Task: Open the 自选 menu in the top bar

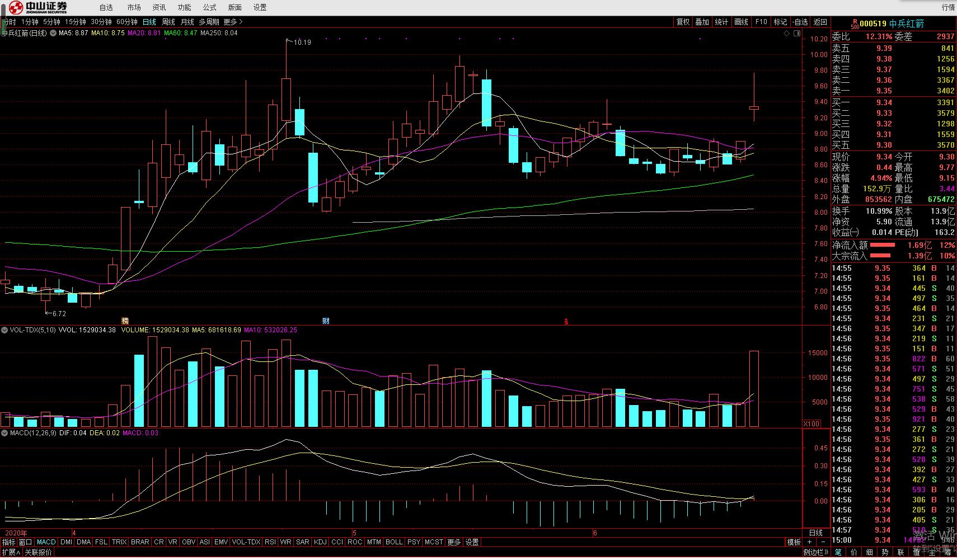Action: click(106, 7)
